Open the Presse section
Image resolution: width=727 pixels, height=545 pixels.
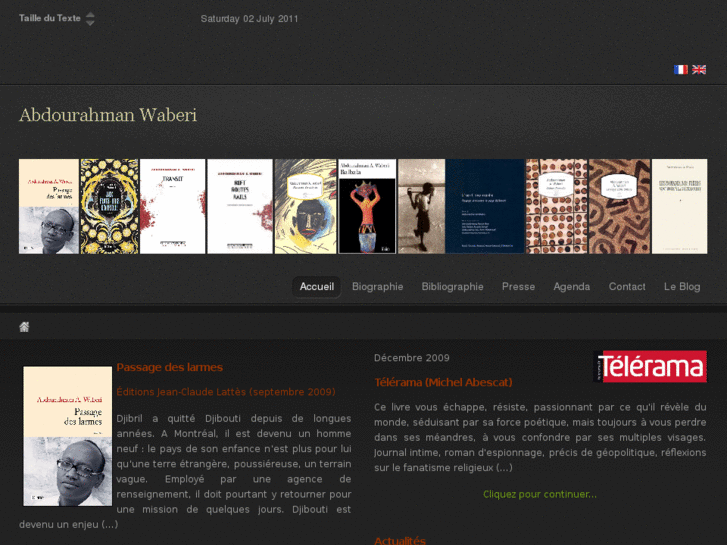[x=518, y=287]
